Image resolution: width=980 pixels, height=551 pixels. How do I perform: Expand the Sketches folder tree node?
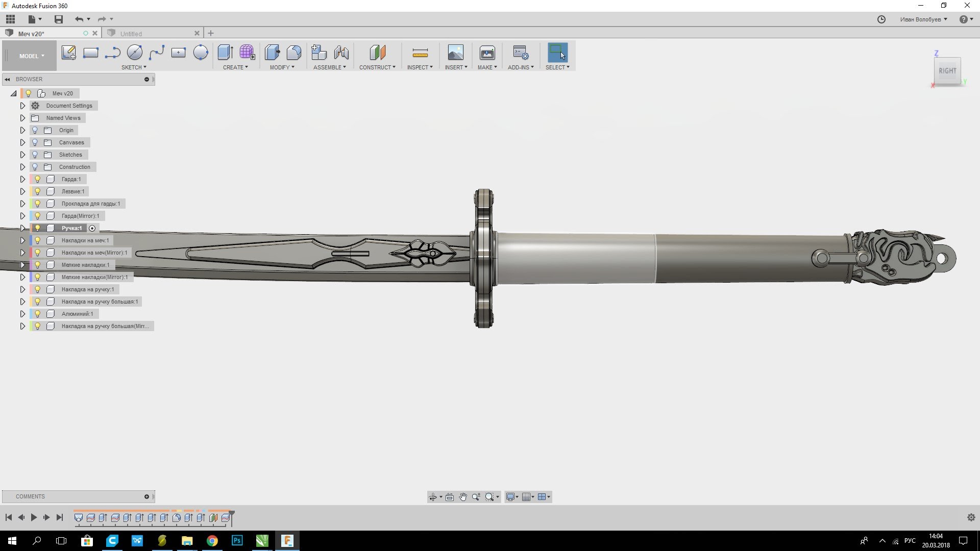pyautogui.click(x=22, y=155)
